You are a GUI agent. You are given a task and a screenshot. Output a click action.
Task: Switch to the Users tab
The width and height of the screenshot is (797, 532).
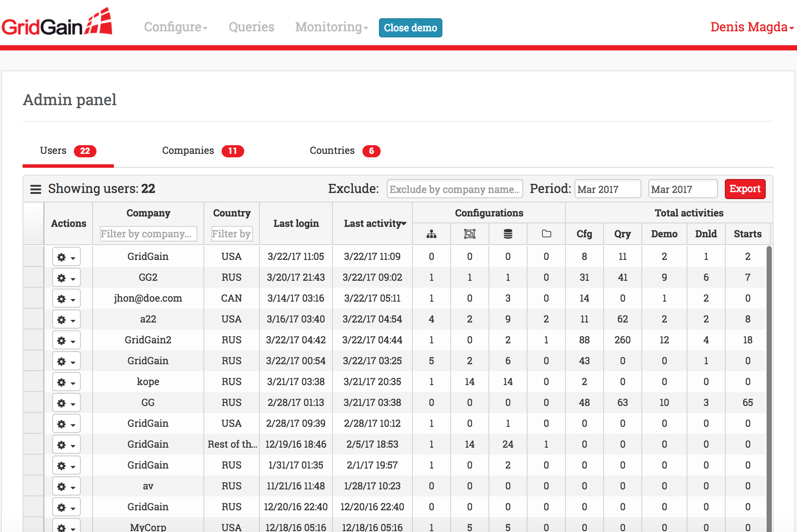pos(68,151)
